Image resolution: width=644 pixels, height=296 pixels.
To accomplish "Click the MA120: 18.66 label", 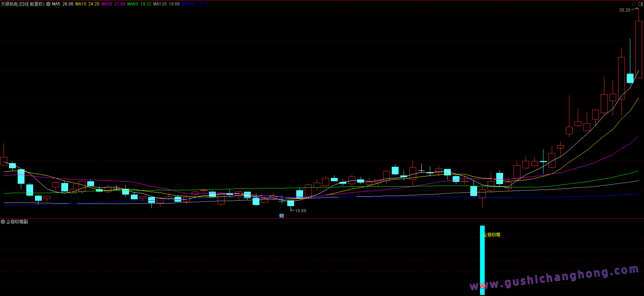I will coord(166,4).
